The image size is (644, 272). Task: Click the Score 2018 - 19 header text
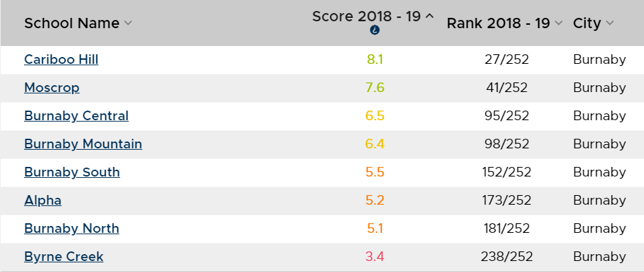click(x=366, y=16)
